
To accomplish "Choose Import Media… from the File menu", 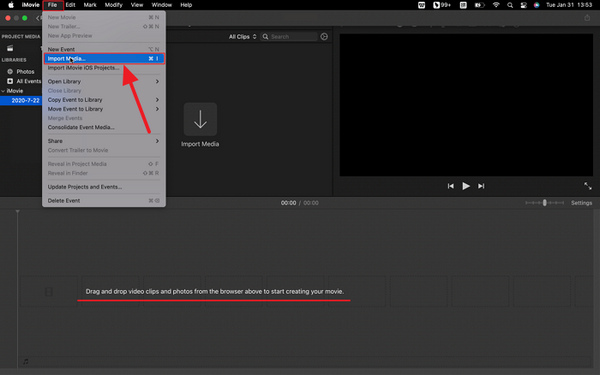I will tap(104, 59).
